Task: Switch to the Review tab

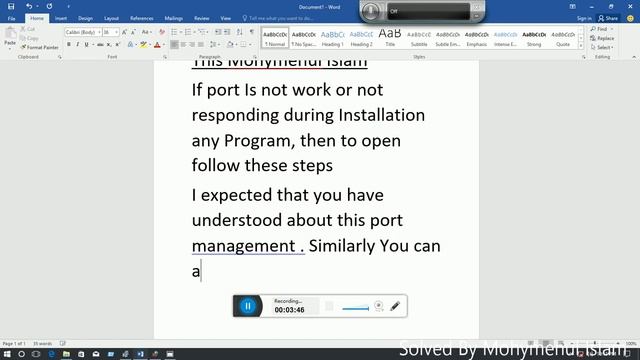Action: coord(202,18)
